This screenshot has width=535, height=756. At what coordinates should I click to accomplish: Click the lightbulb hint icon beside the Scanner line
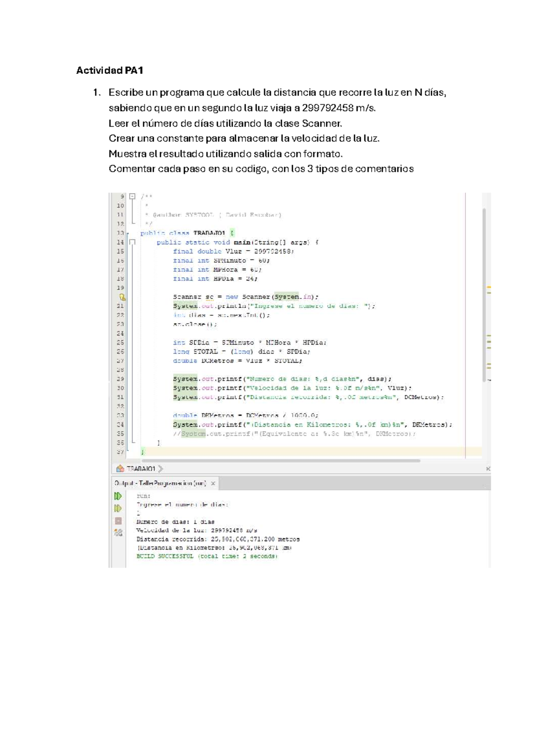pos(122,297)
